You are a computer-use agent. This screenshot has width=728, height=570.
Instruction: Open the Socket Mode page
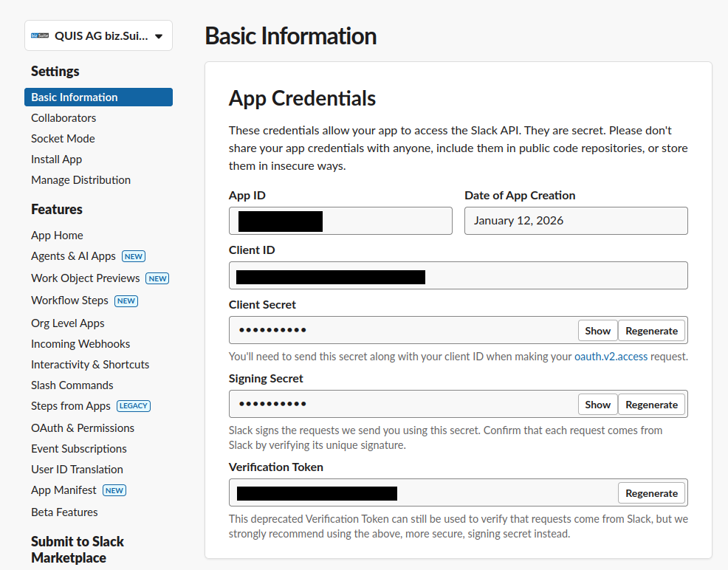pos(62,138)
